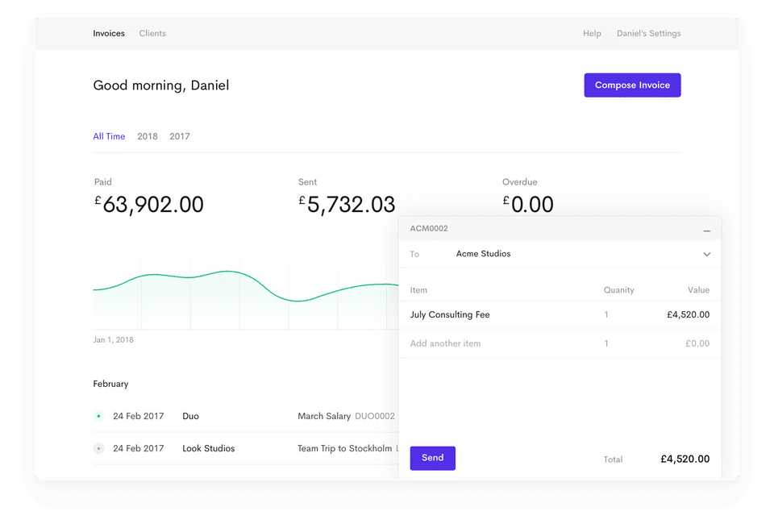The height and width of the screenshot is (532, 774).
Task: Edit the £4,520.00 item value
Action: point(688,314)
